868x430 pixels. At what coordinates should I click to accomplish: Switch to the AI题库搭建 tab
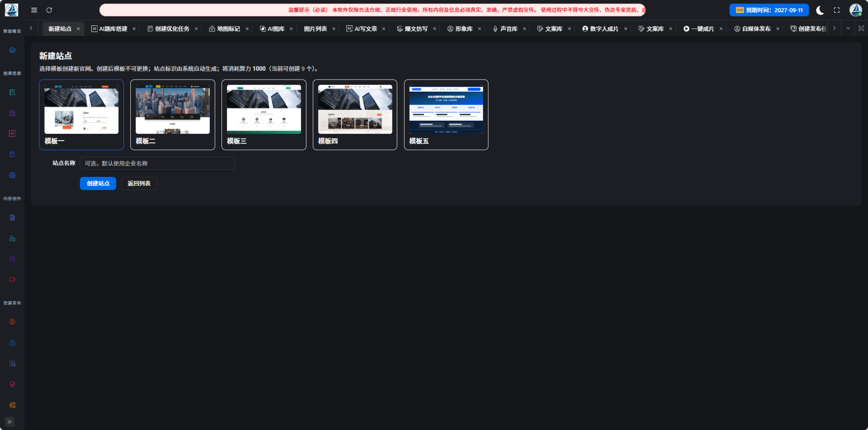click(x=110, y=29)
